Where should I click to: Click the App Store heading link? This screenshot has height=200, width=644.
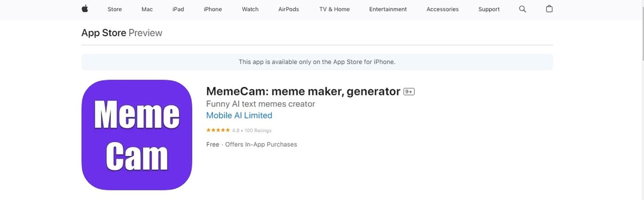pos(104,33)
